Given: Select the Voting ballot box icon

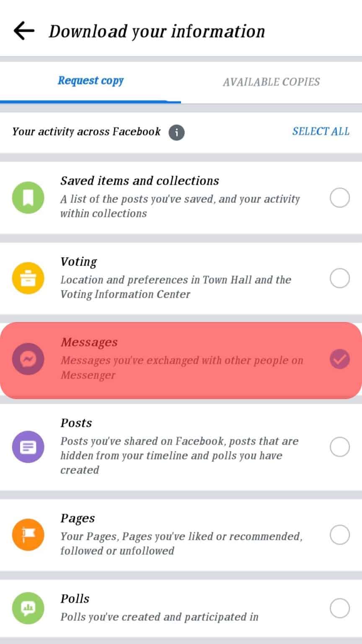Looking at the screenshot, I should click(28, 278).
